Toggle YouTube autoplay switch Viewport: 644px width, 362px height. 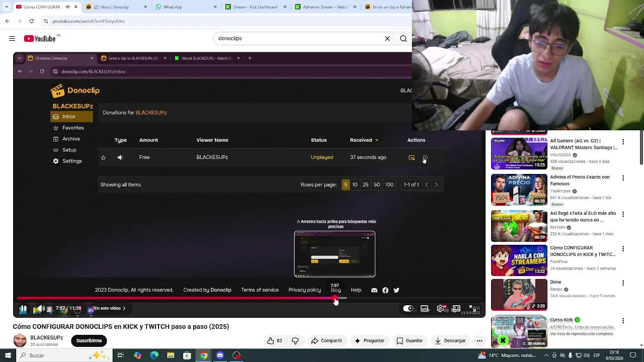pos(408,309)
